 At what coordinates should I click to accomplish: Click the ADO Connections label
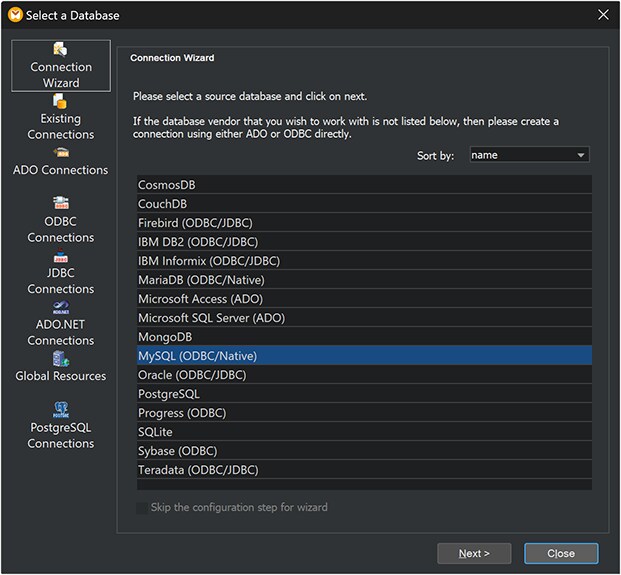pyautogui.click(x=61, y=170)
